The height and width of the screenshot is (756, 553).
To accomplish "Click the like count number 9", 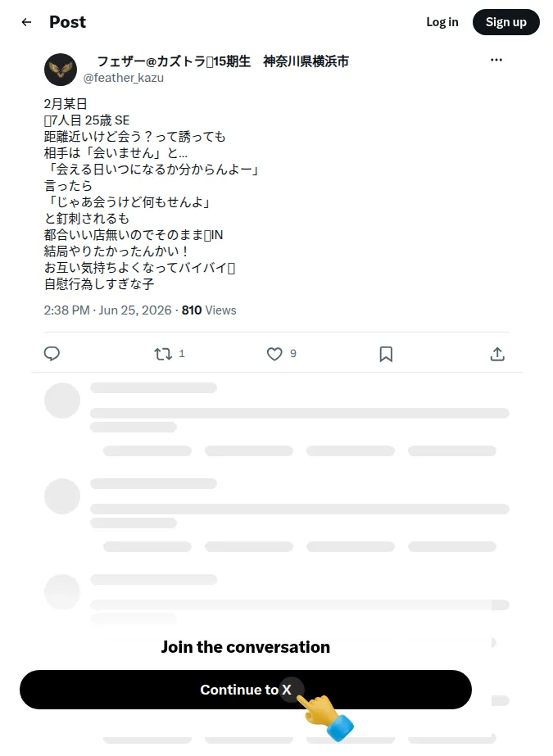I will [293, 353].
